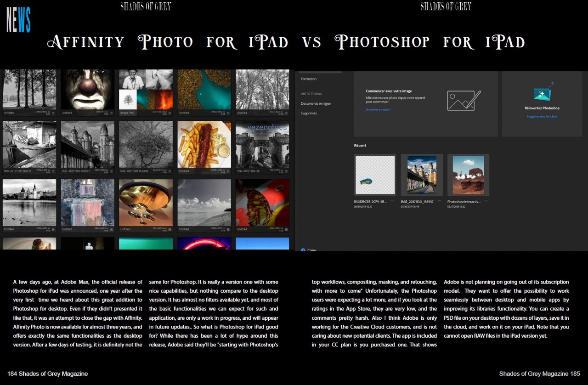Open the more options dots for Photoshop's IMG_20171130_135937
The height and width of the screenshot is (385, 588).
tap(439, 201)
